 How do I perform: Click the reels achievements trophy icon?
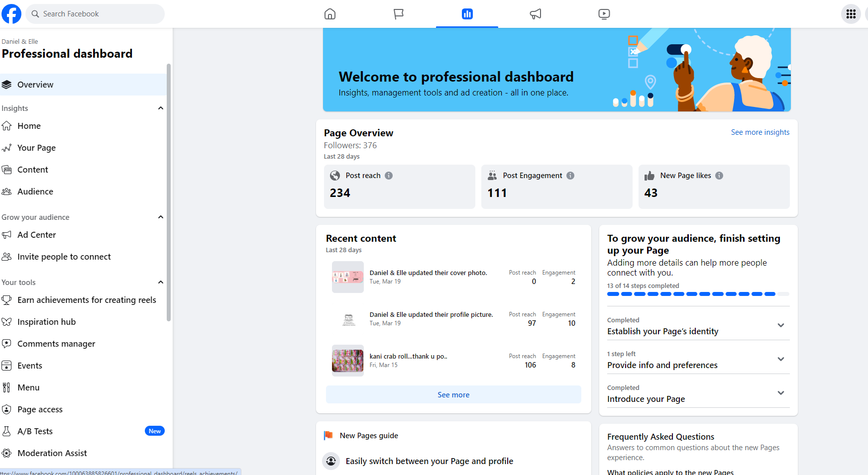[x=6, y=300]
